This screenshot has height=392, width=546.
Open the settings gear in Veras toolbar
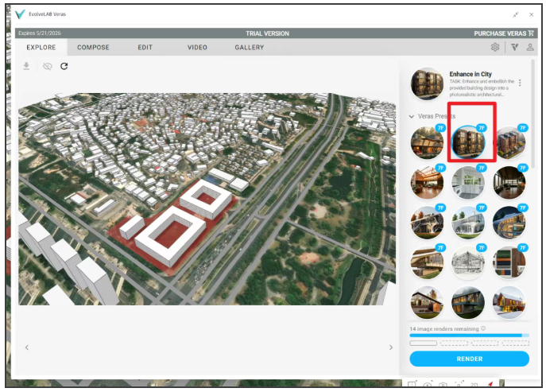[x=495, y=47]
